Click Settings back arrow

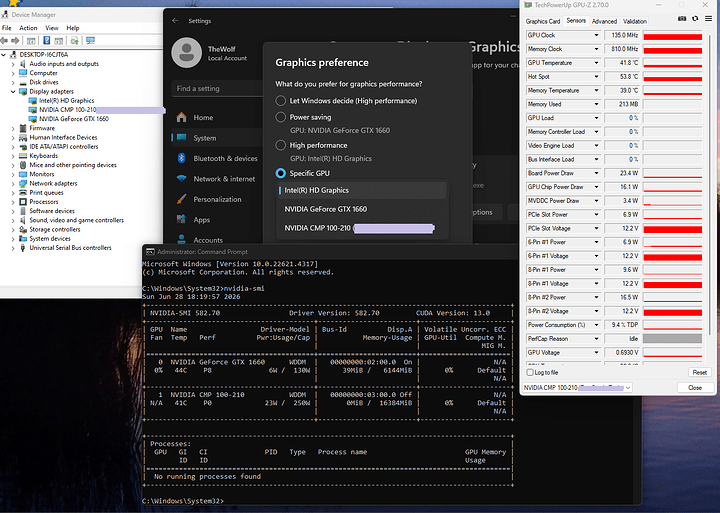(175, 21)
